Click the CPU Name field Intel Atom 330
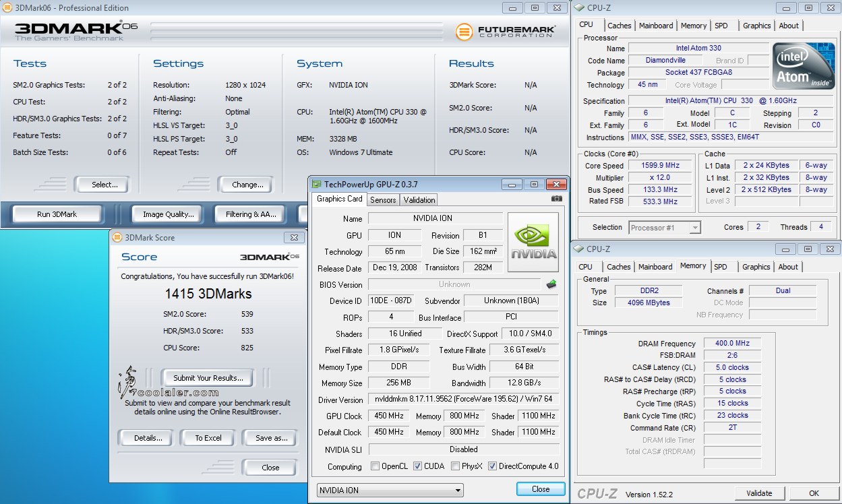842x504 pixels. coord(698,49)
